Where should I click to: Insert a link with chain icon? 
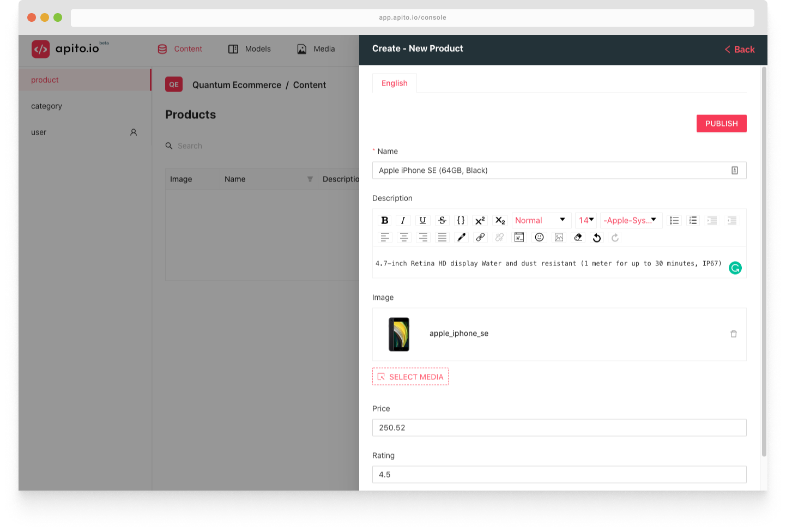click(x=480, y=237)
